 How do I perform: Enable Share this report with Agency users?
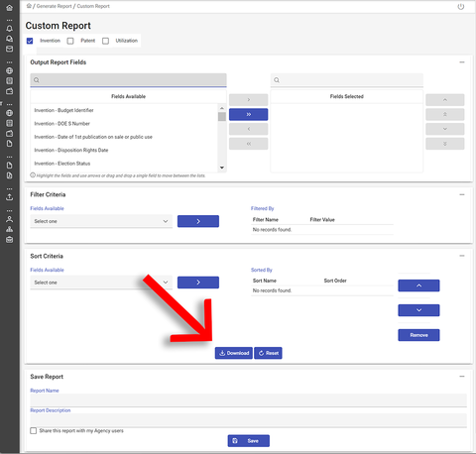[34, 430]
